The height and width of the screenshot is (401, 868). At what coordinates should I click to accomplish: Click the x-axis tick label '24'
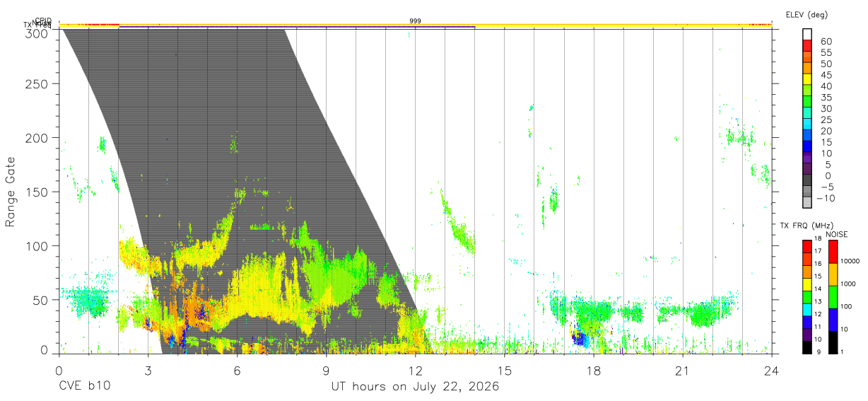771,371
